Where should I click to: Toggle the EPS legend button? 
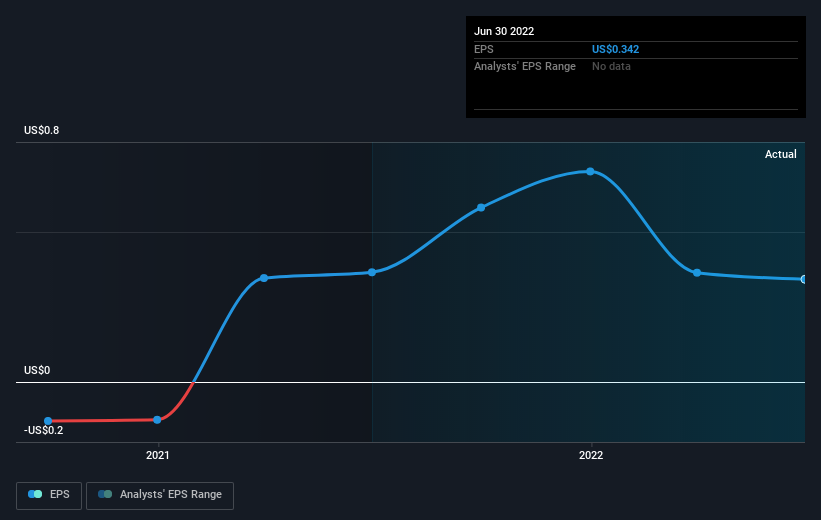click(49, 495)
